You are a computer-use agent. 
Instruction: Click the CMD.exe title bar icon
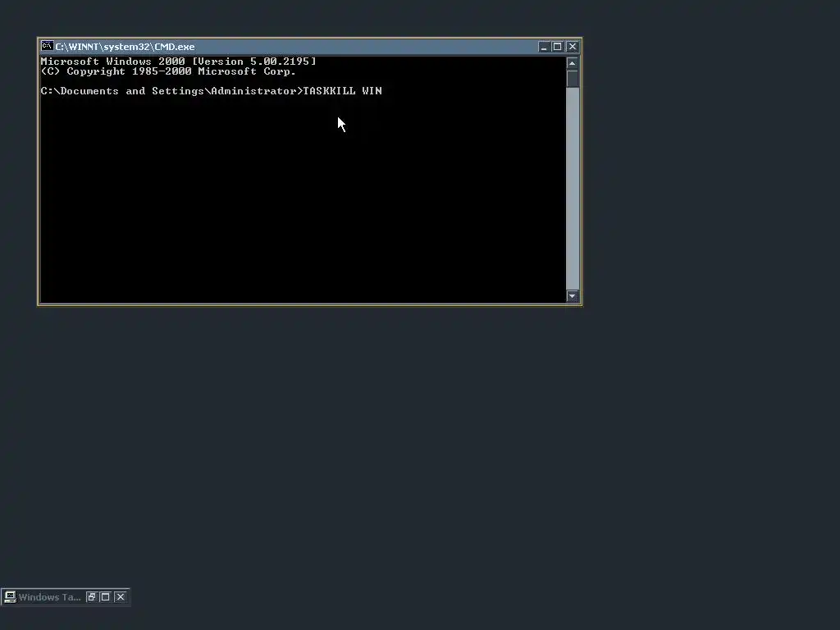47,46
